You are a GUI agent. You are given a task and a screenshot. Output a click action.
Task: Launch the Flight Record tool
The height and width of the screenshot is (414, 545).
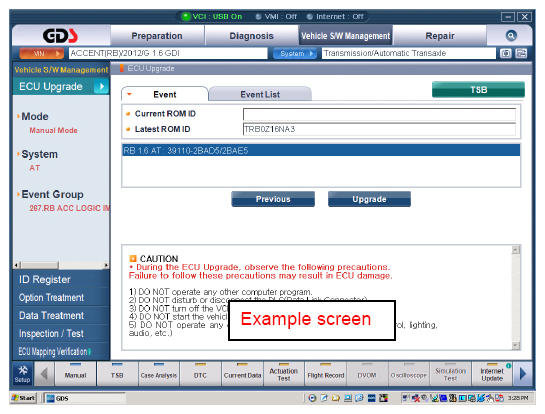[326, 374]
